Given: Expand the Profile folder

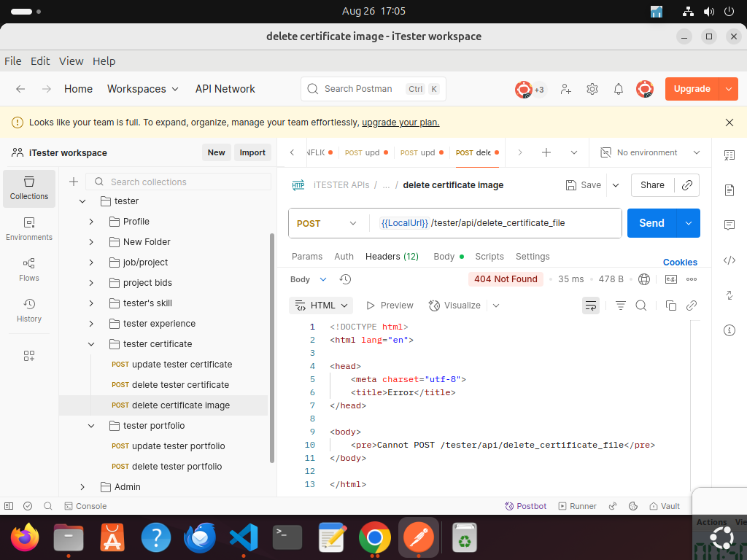Looking at the screenshot, I should (91, 222).
